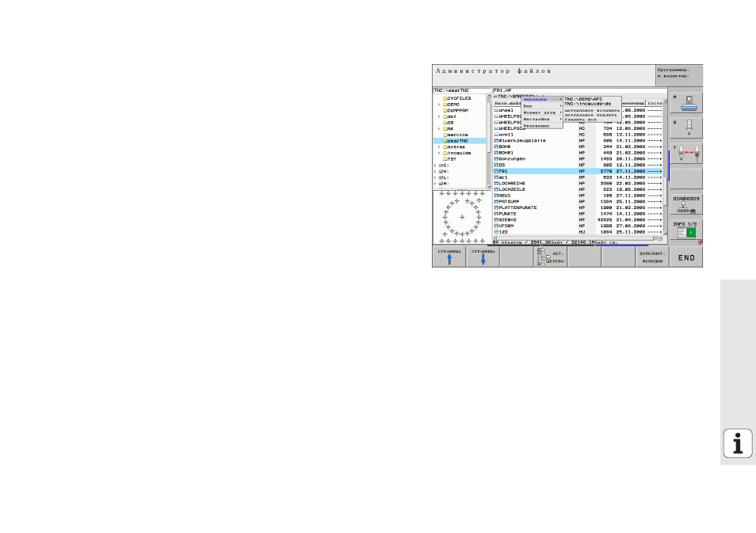Click the horizontal scrollbar under file list
Screen dimensions: 756x533
point(577,238)
